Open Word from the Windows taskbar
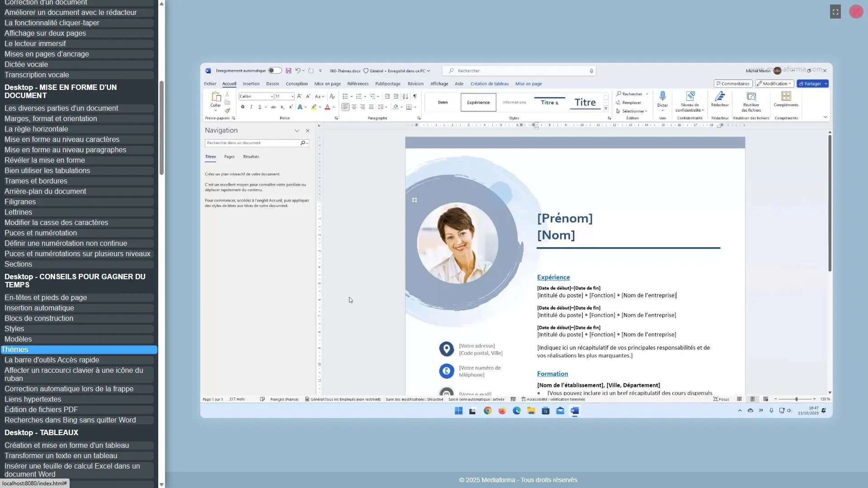The image size is (868, 488). pyautogui.click(x=575, y=411)
